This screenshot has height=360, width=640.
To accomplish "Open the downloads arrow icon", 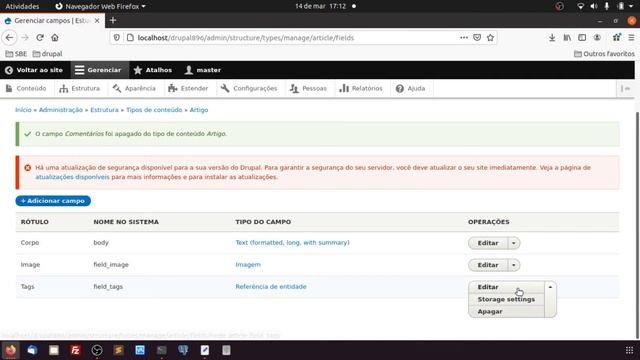I will 552,38.
